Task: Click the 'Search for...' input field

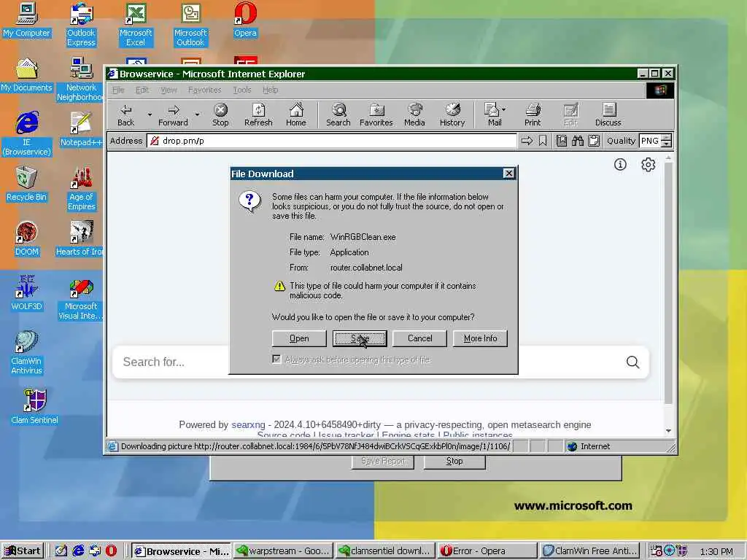Action: point(367,362)
